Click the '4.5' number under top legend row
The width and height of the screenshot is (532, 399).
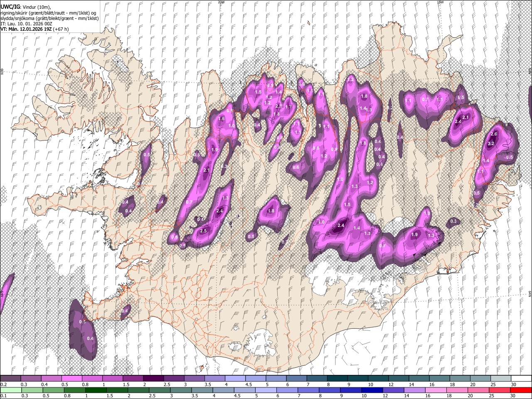[x=249, y=384]
